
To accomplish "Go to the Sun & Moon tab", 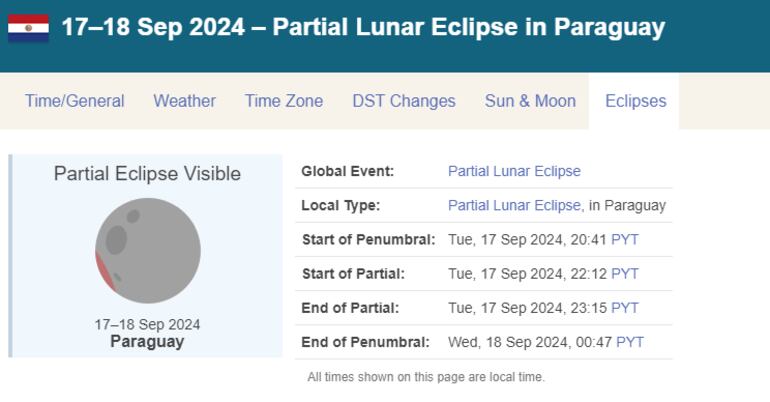I will [530, 101].
